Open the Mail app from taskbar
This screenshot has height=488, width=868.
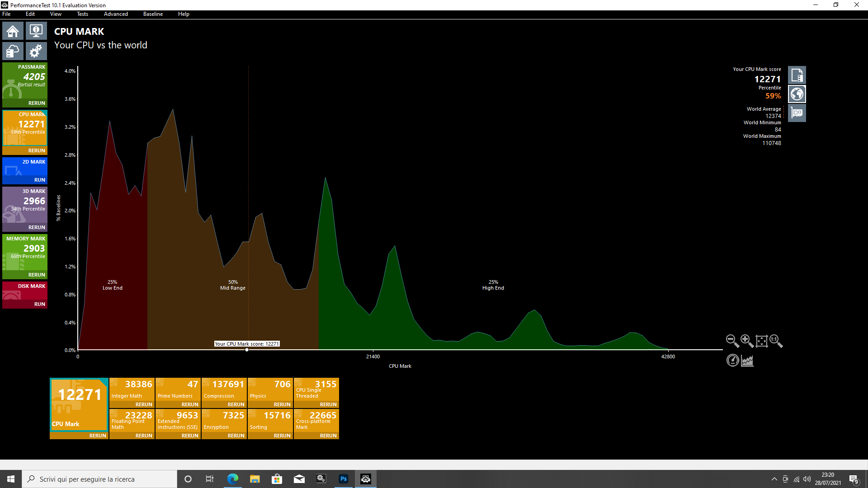click(x=299, y=479)
